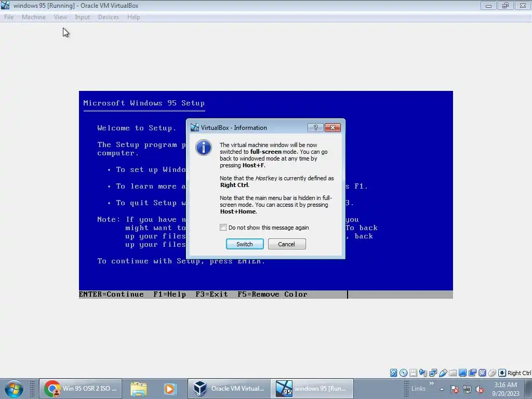
Task: Click the network tray icon
Action: (467, 389)
